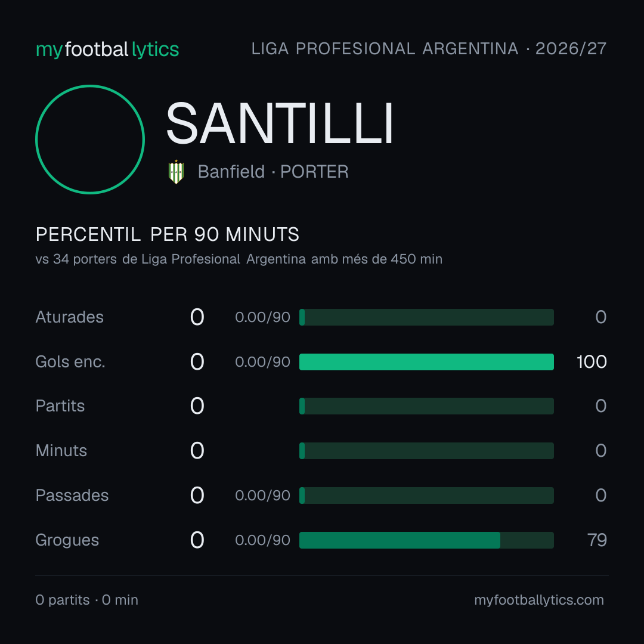Screen dimensions: 644x644
Task: Click the 100 percentile value
Action: click(592, 362)
